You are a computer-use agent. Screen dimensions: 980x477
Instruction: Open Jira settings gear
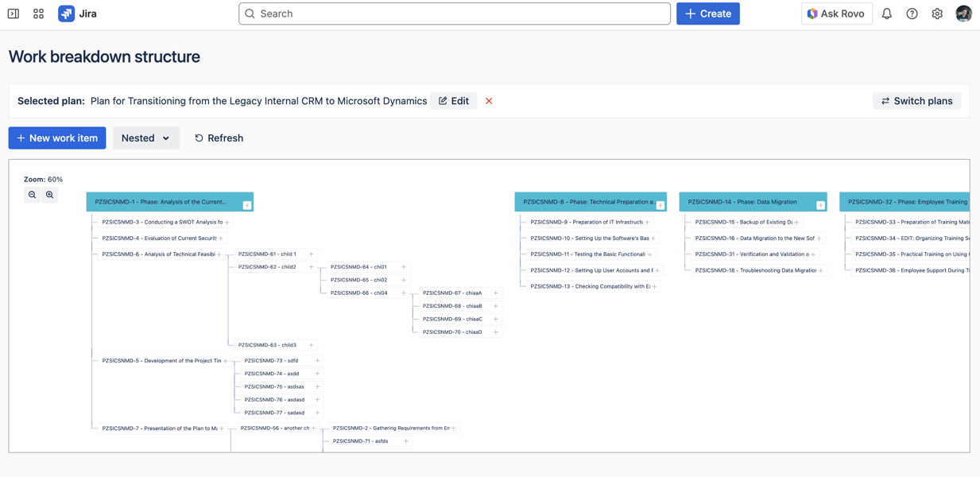pos(937,14)
